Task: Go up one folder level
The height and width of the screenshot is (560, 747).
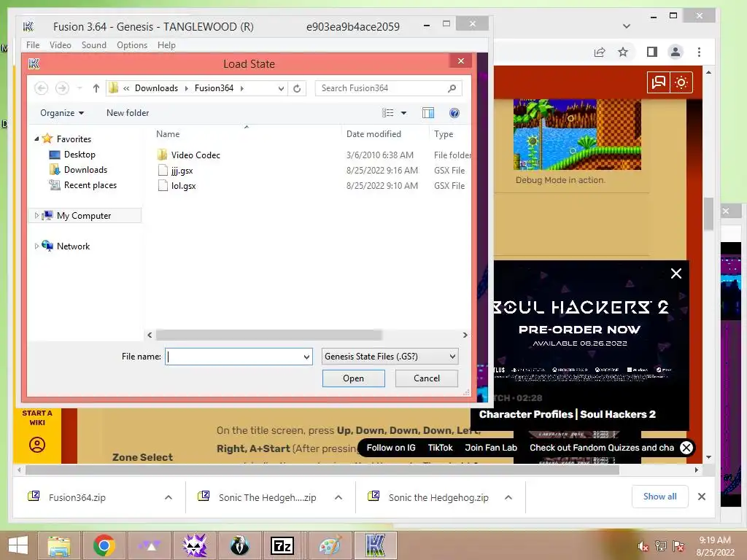Action: (96, 88)
